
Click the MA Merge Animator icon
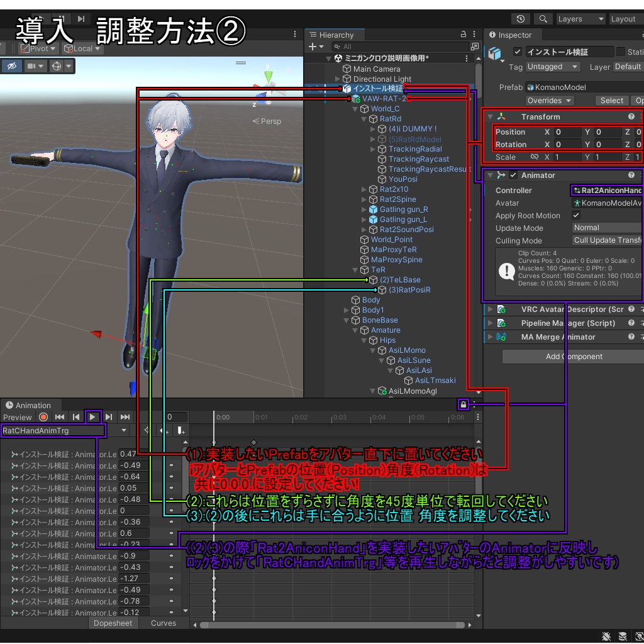[x=501, y=337]
